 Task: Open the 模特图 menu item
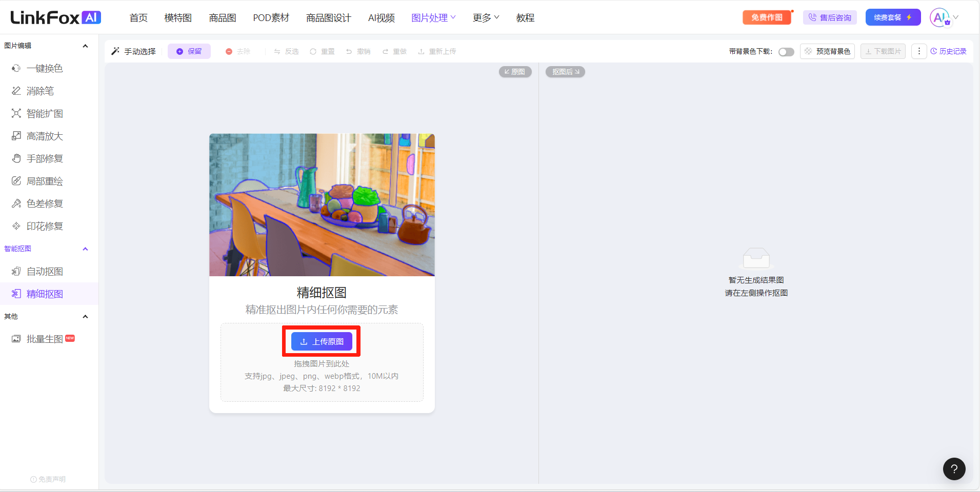click(x=178, y=18)
